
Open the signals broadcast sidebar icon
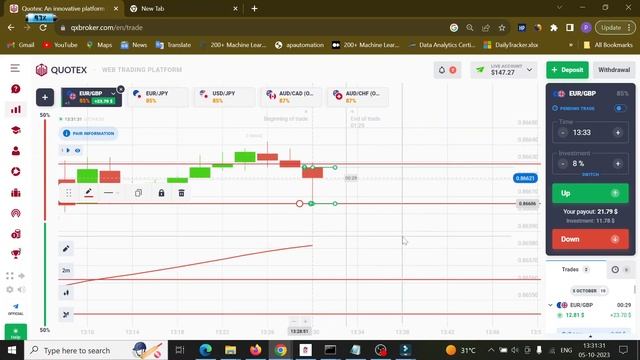point(16,213)
